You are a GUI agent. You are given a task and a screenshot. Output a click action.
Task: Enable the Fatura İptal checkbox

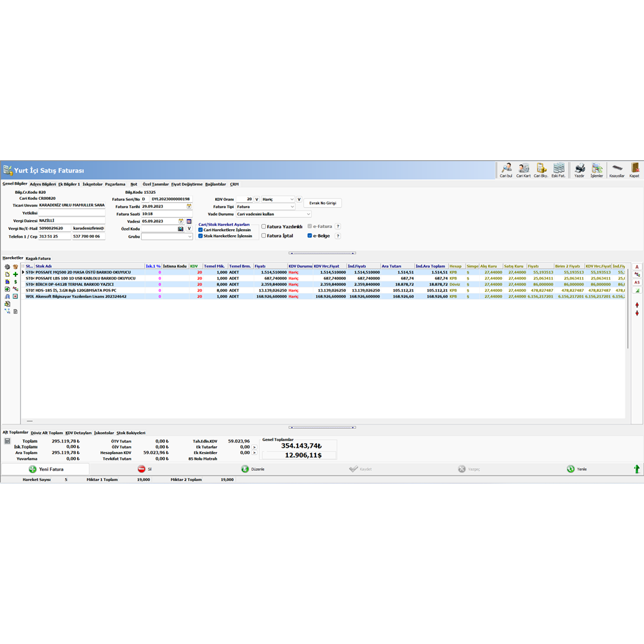[x=264, y=236]
